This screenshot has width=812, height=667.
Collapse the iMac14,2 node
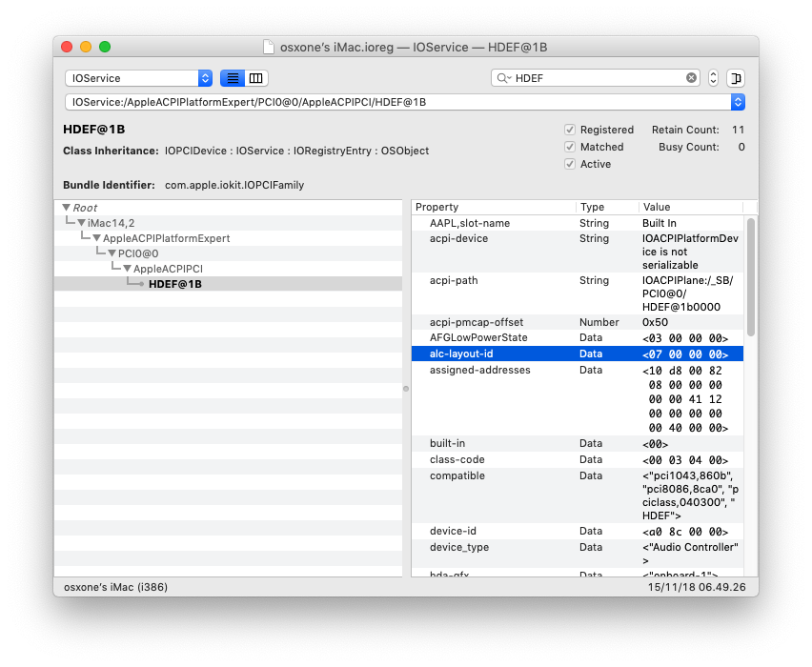[x=81, y=223]
